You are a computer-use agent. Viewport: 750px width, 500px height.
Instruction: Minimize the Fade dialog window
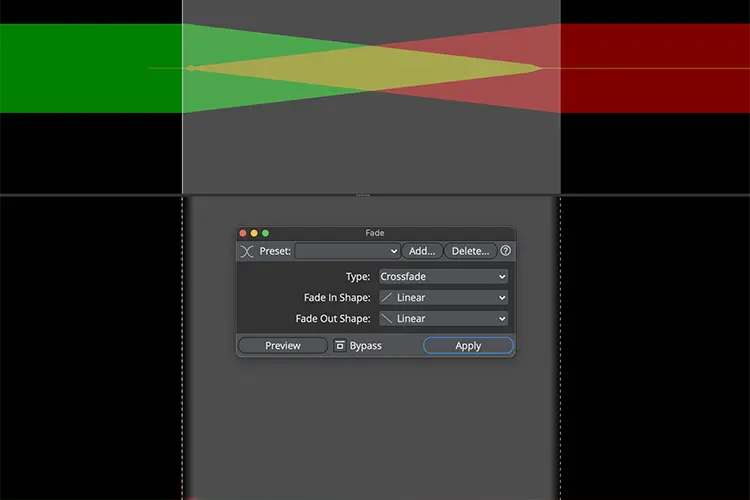(x=254, y=233)
